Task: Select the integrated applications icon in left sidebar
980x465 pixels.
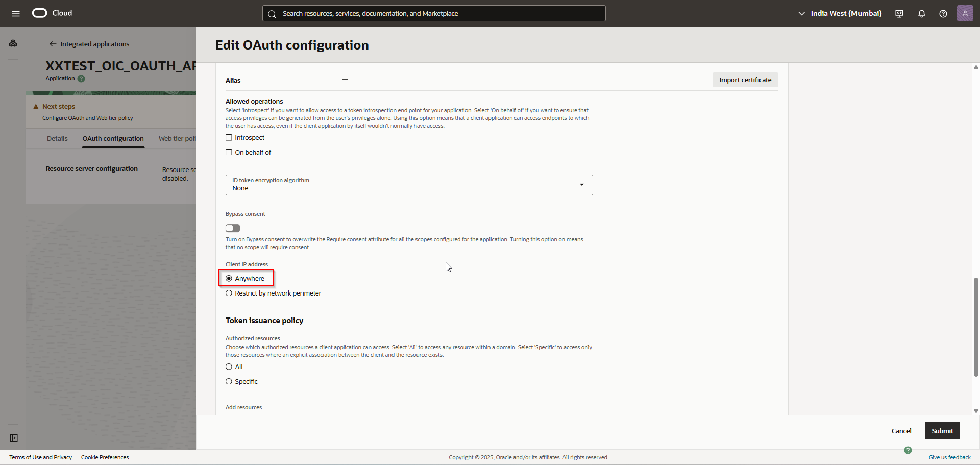Action: point(13,43)
